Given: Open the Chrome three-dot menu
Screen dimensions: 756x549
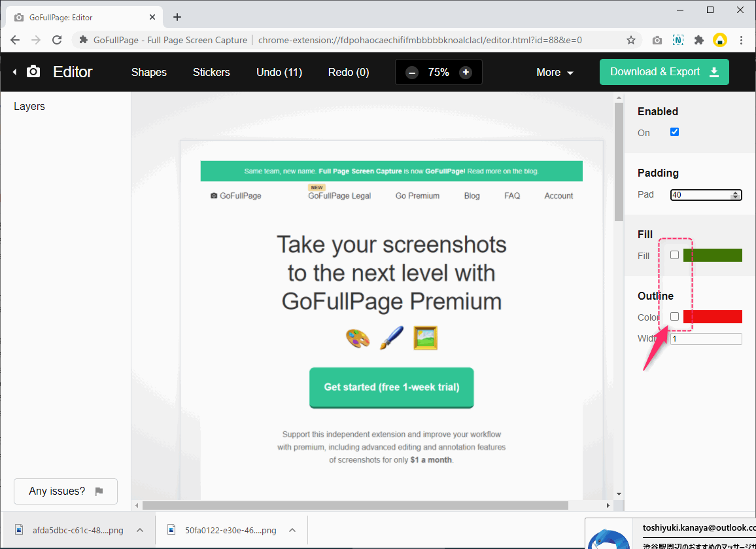Looking at the screenshot, I should point(741,41).
